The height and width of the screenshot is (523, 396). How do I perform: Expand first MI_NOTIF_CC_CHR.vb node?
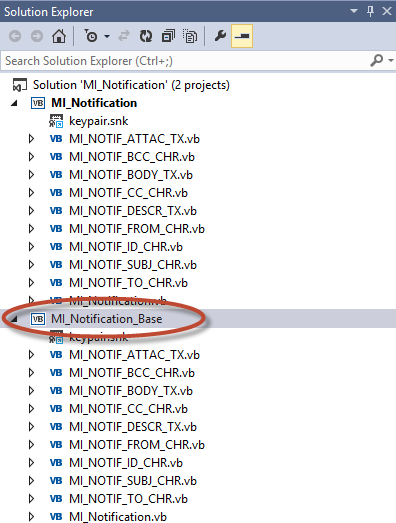(x=31, y=193)
